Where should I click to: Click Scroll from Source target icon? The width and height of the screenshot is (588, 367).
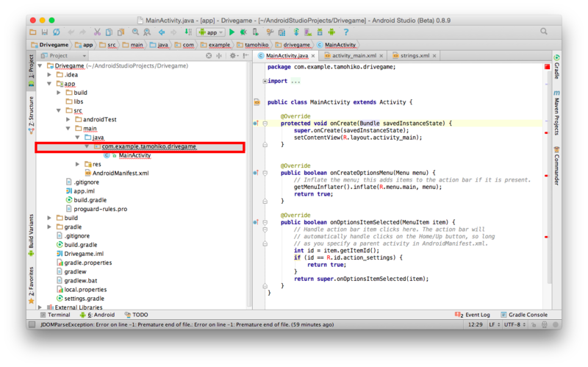pyautogui.click(x=209, y=56)
